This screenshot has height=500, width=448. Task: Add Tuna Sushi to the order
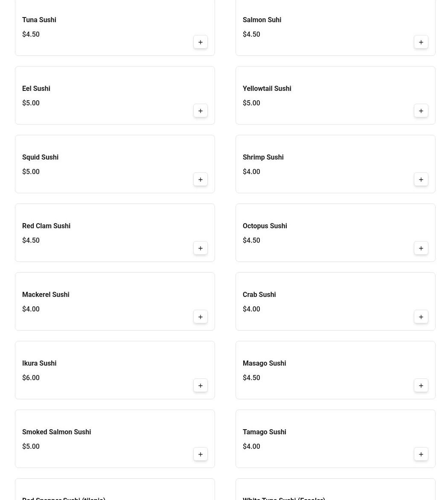201,42
